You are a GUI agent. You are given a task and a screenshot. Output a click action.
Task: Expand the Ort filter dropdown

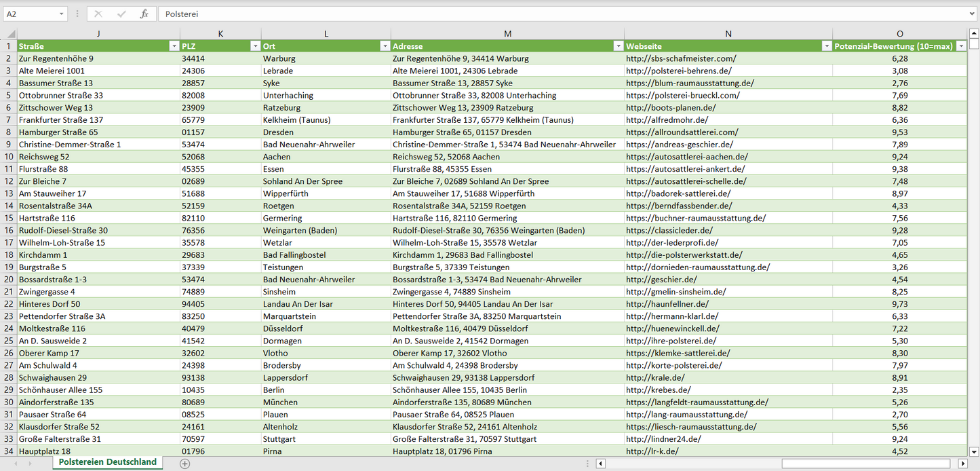385,46
